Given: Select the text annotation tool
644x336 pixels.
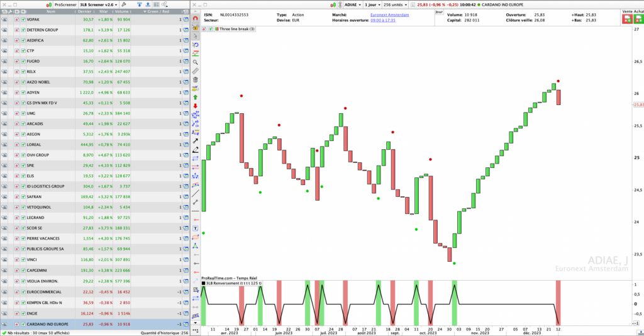Looking at the screenshot, I should coord(196,228).
